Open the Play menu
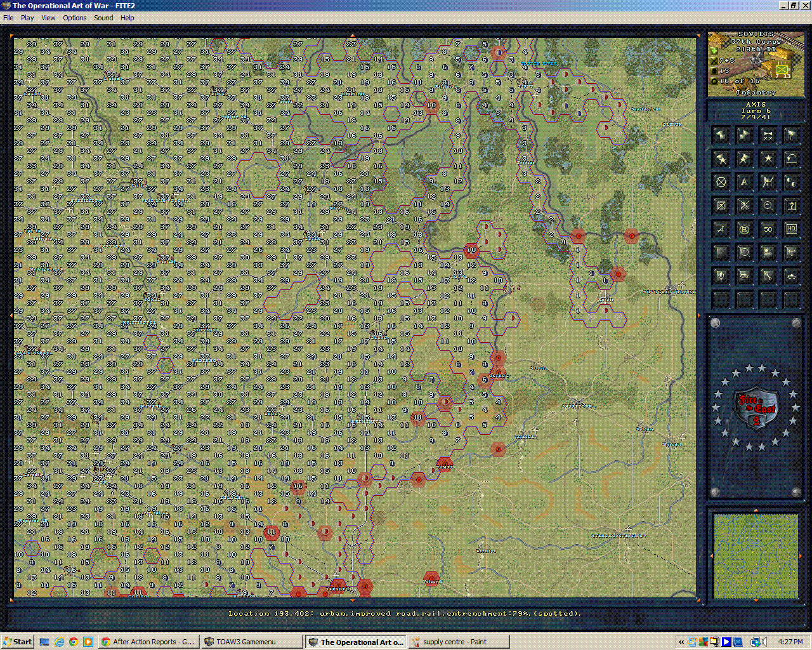Screen dimensions: 812x650 (27, 18)
